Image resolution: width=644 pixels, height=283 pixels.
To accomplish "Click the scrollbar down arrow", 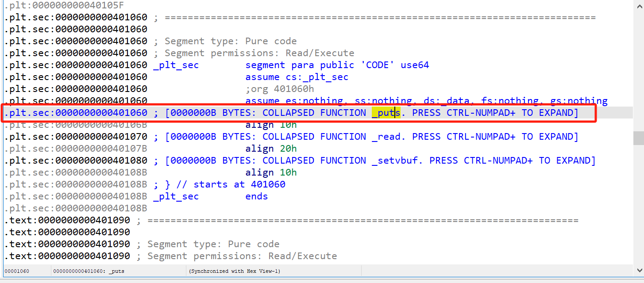I will pos(638,269).
